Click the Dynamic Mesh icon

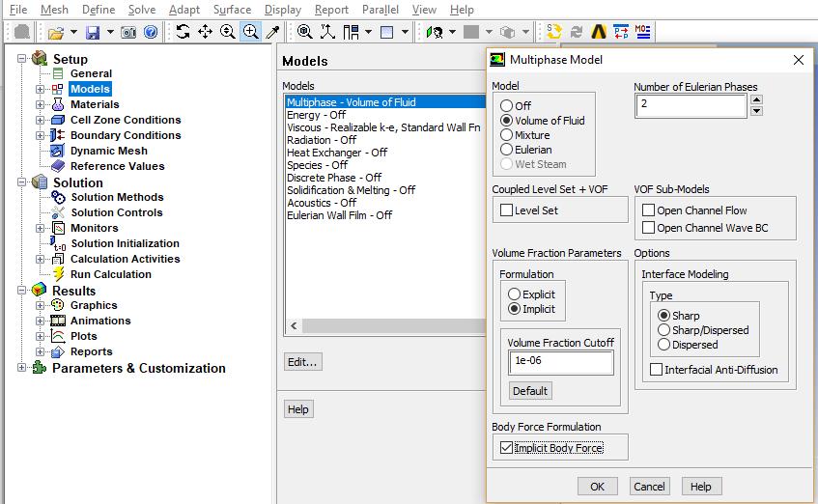coord(57,151)
